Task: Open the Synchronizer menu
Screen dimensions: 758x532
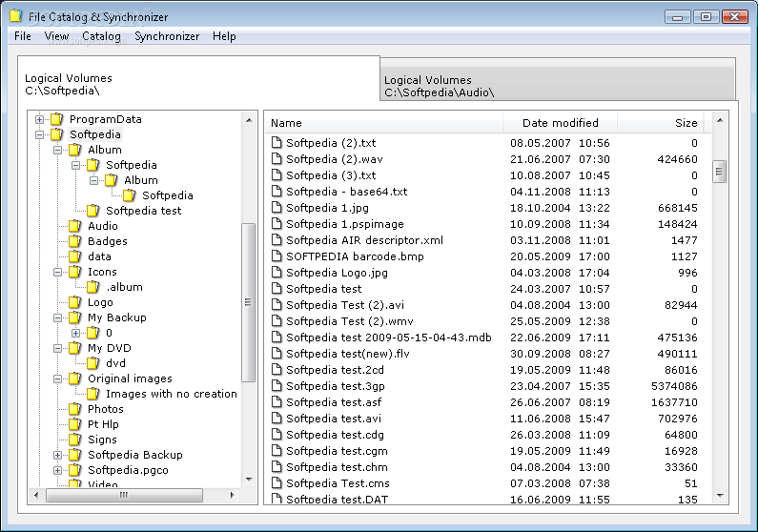Action: click(x=167, y=36)
